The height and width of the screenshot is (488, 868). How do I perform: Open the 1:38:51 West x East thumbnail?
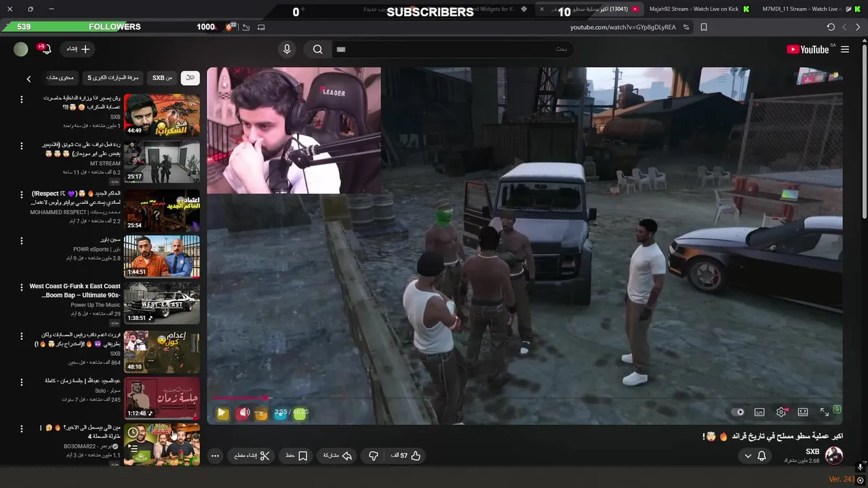pyautogui.click(x=162, y=304)
